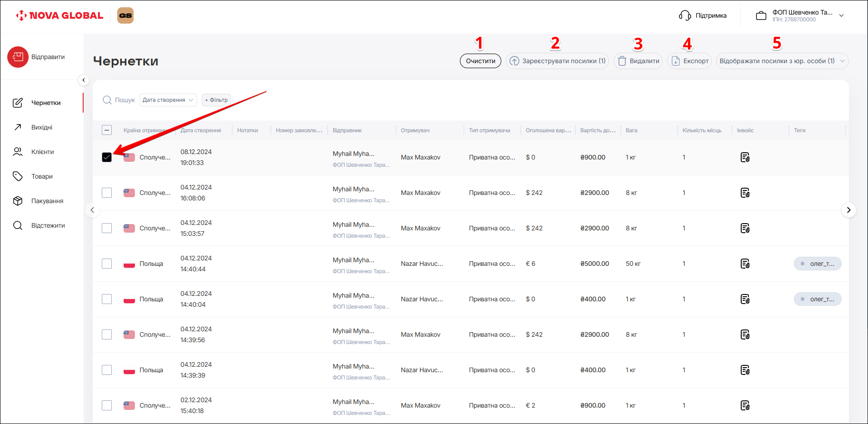Tick the checkbox for the 04.12.2024 16:08:06 row
868x424 pixels.
[107, 193]
